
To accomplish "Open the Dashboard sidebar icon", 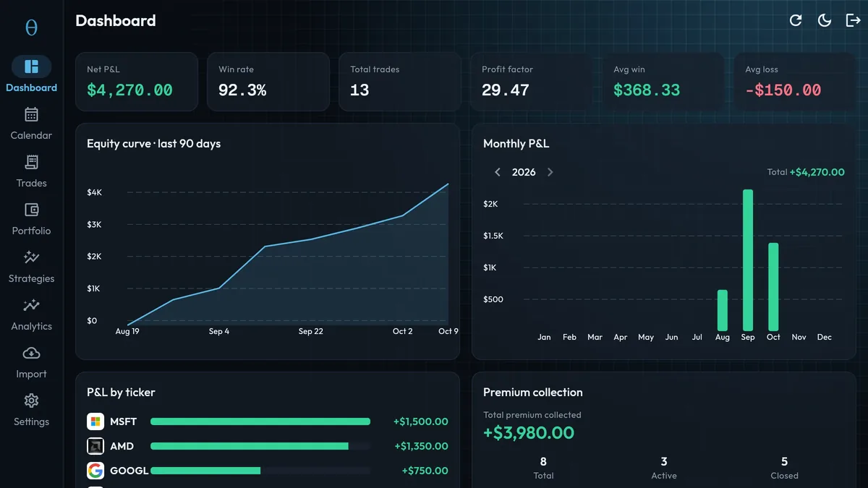I will [31, 67].
